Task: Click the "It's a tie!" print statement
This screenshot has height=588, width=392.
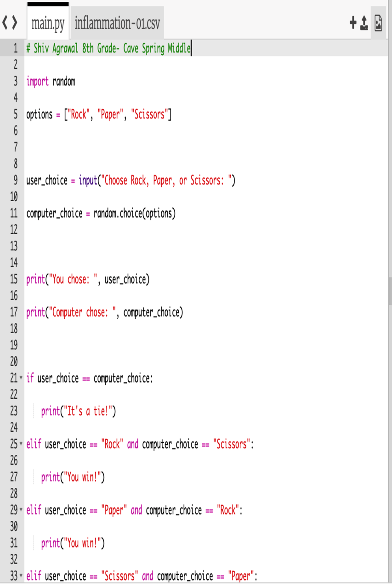Action: pyautogui.click(x=78, y=412)
